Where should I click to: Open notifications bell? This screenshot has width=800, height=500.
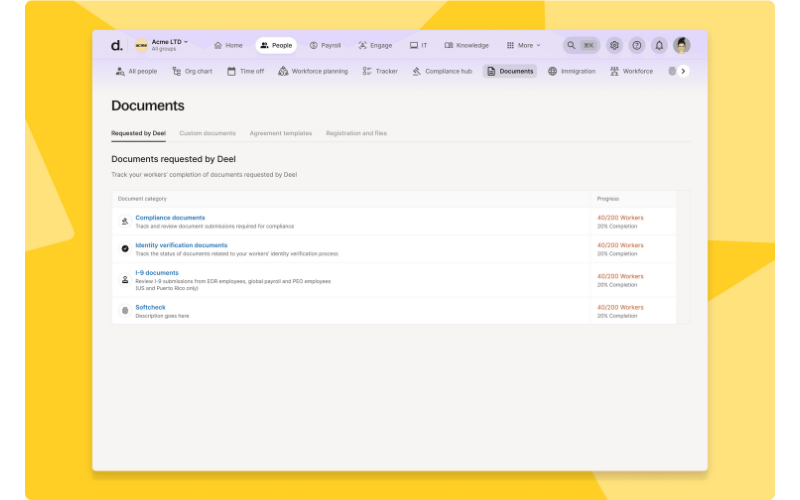pyautogui.click(x=659, y=45)
